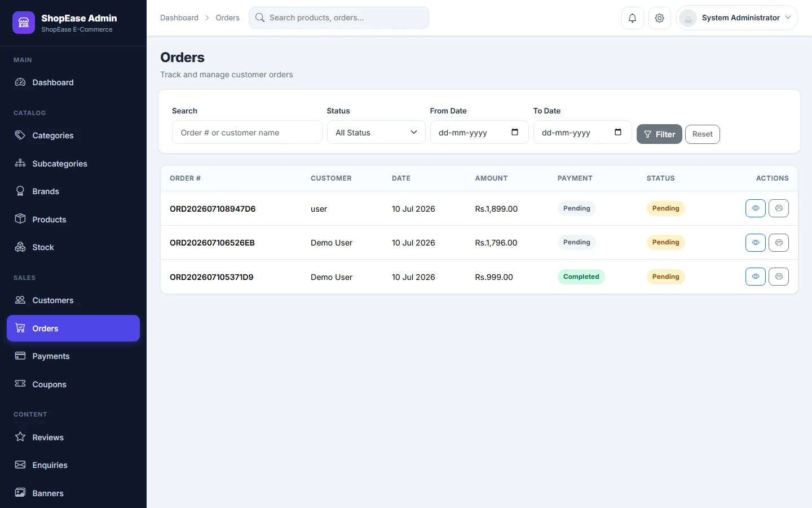
Task: Go to Dashboard in sidebar
Action: point(73,82)
